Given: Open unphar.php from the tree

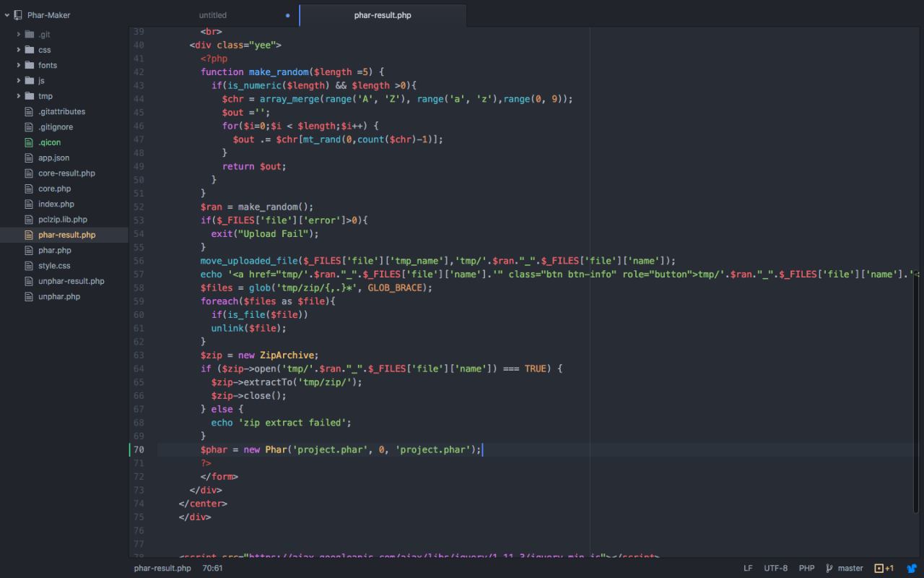Looking at the screenshot, I should coord(59,296).
